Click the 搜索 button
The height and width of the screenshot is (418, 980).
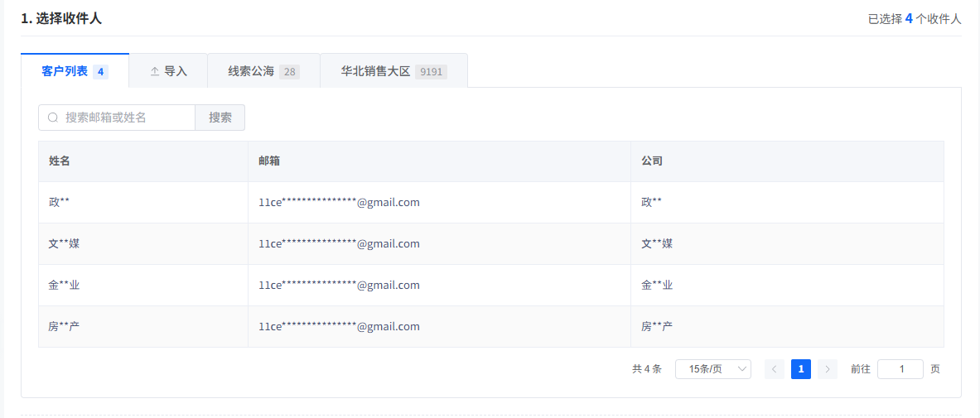[x=220, y=118]
